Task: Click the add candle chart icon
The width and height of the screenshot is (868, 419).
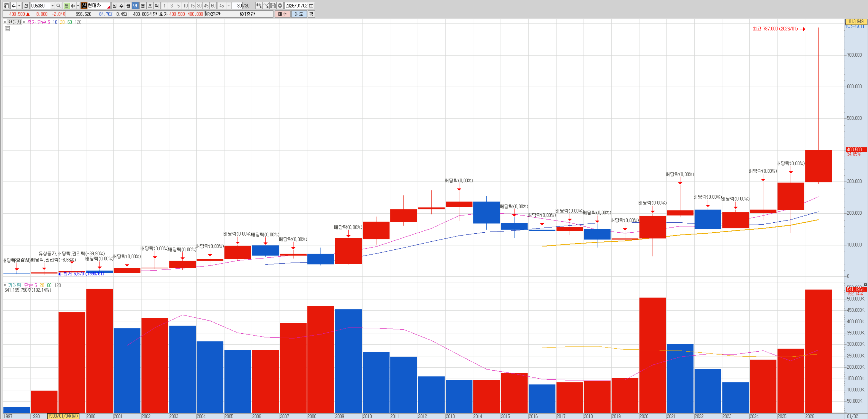Action: 259,5
